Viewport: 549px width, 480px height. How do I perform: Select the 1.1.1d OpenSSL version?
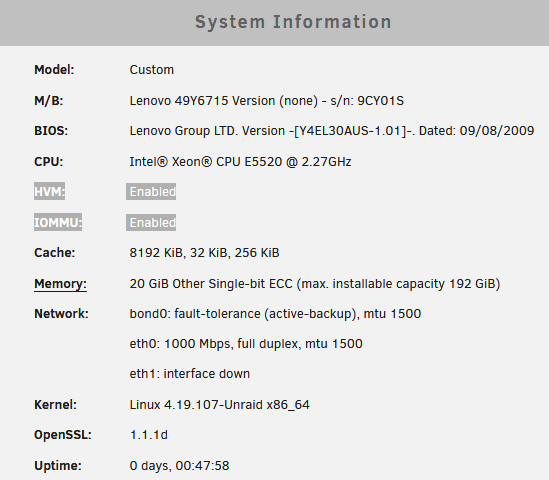[148, 435]
